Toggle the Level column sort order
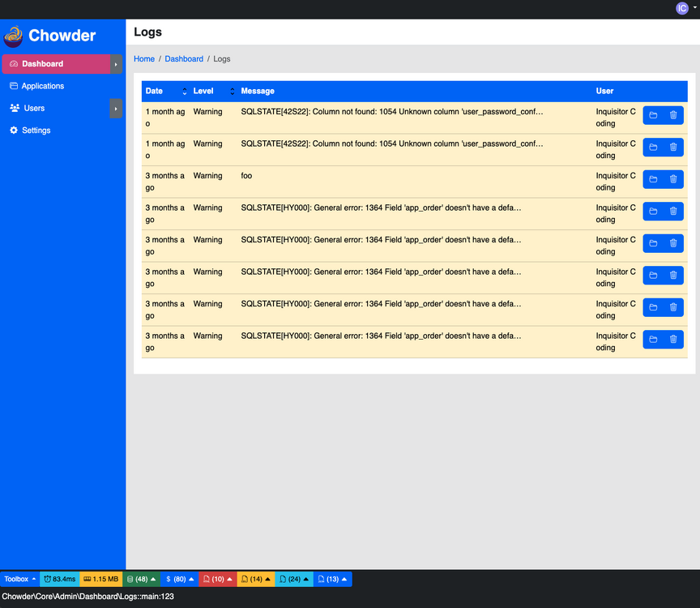 [x=232, y=92]
